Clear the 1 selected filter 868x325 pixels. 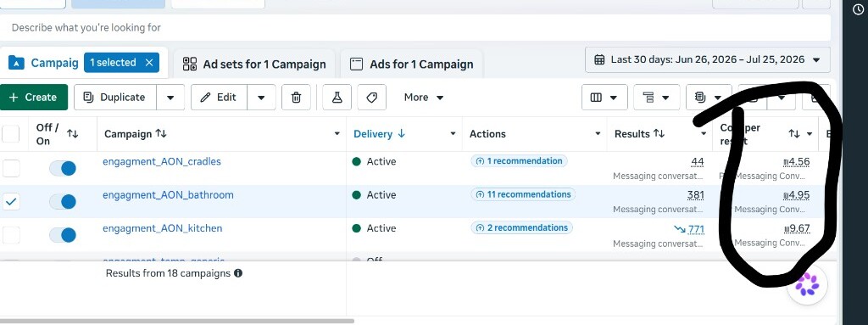coord(149,63)
